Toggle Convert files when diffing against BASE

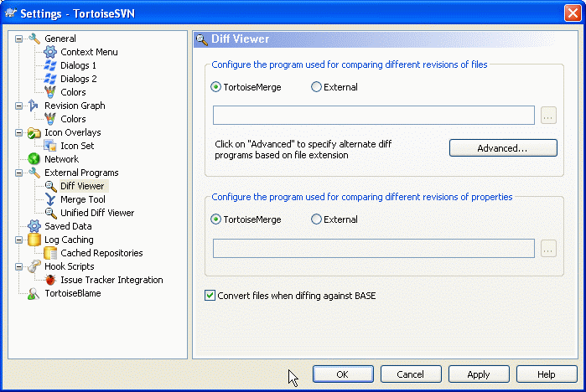[x=210, y=296]
